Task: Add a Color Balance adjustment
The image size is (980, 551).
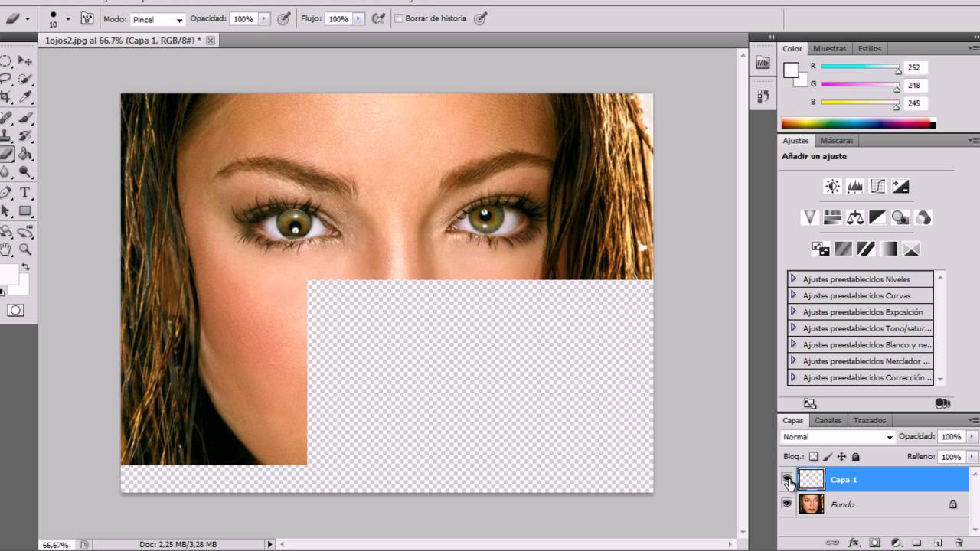Action: click(x=855, y=218)
